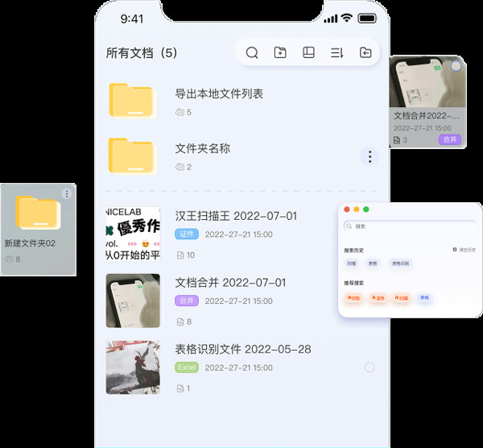Screen dimensions: 483x448
Task: Open the more options menu for 文件夹名称
Action: [369, 156]
